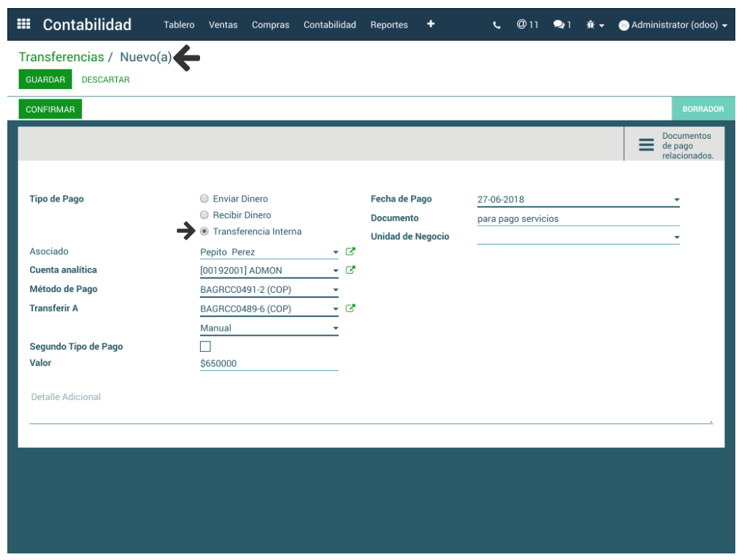Viewport: 747px width, 560px height.
Task: Open the debug bug icon menu
Action: [595, 25]
